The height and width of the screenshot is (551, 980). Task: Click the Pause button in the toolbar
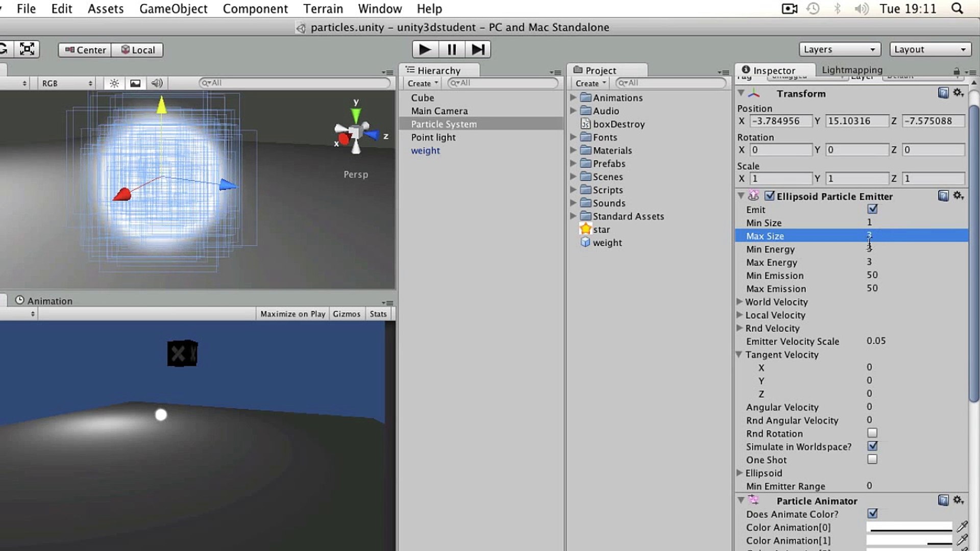(451, 49)
